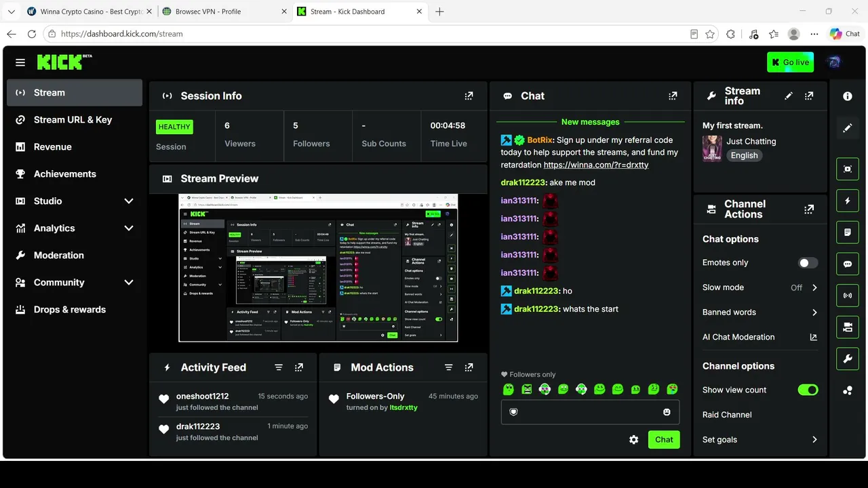This screenshot has height=488, width=868.
Task: Pop out the Session Info panel
Action: [x=469, y=96]
